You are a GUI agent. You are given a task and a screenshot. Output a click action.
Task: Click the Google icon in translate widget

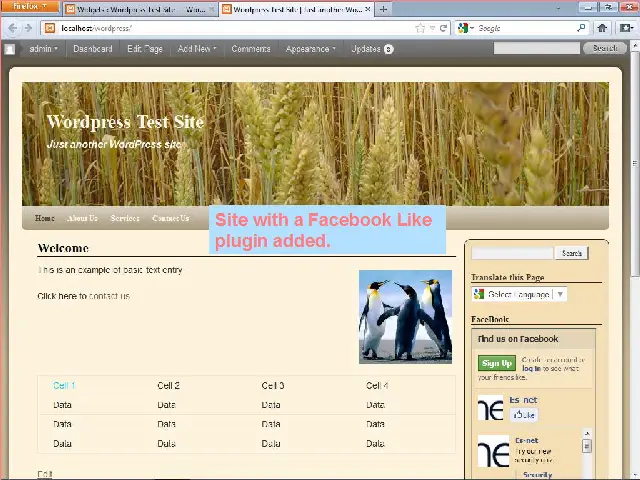click(479, 294)
